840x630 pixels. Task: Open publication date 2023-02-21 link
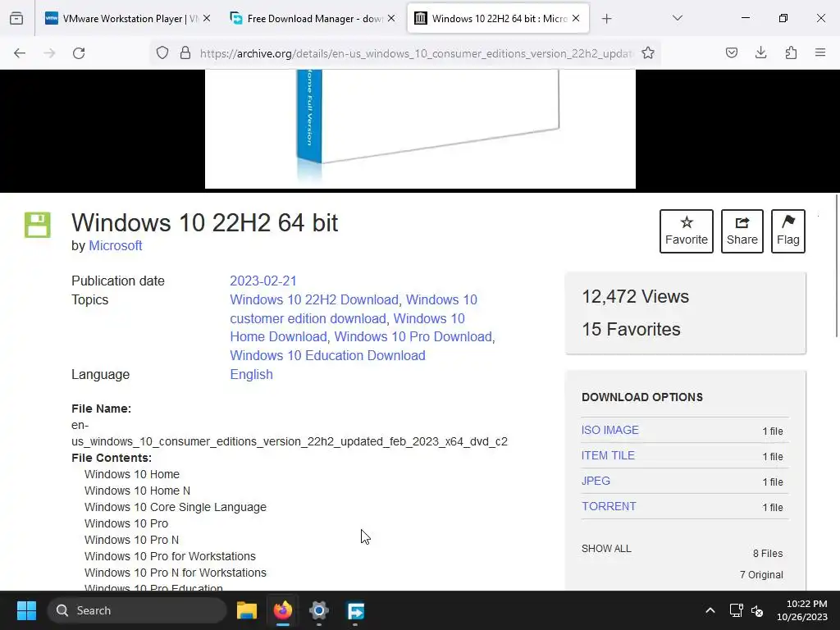263,281
